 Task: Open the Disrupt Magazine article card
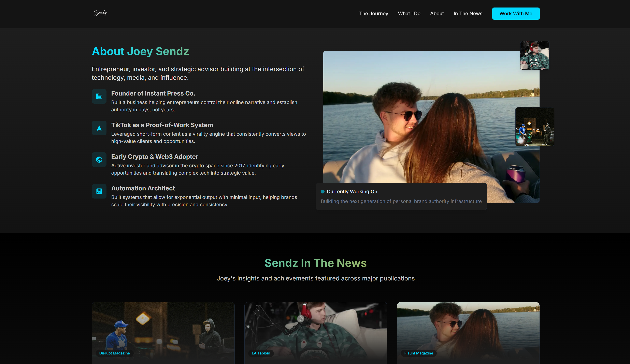tap(163, 333)
